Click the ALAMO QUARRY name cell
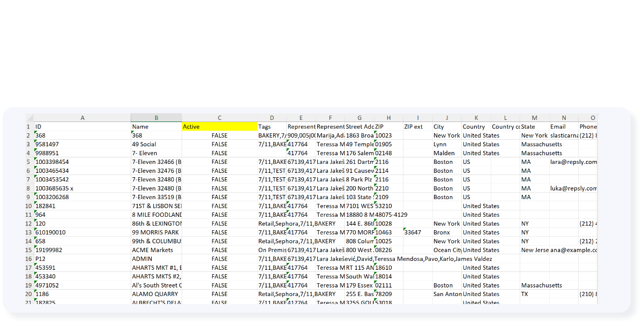Image resolution: width=644 pixels, height=326 pixels. (x=156, y=294)
